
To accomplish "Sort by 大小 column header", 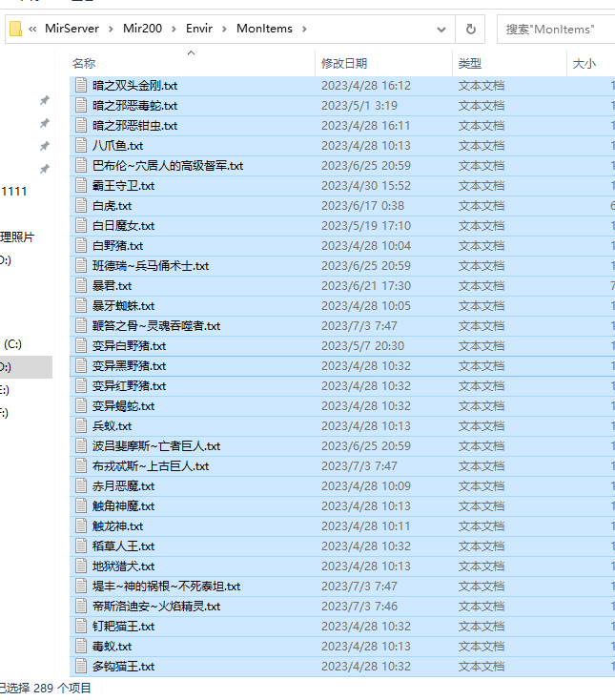I will 584,63.
